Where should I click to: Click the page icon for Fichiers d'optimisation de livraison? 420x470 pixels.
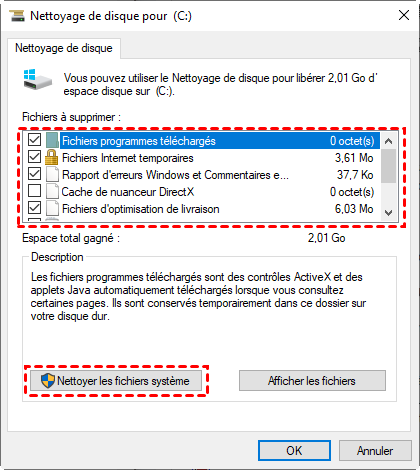click(52, 208)
